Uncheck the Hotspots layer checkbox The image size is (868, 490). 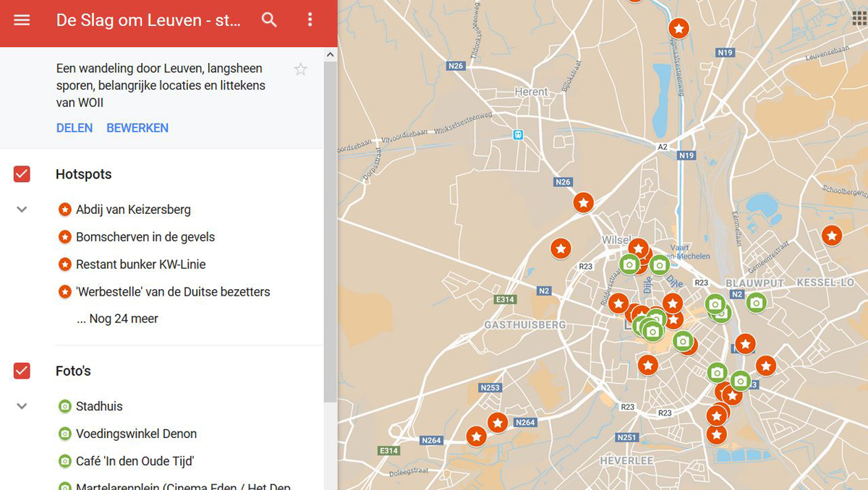[x=22, y=174]
